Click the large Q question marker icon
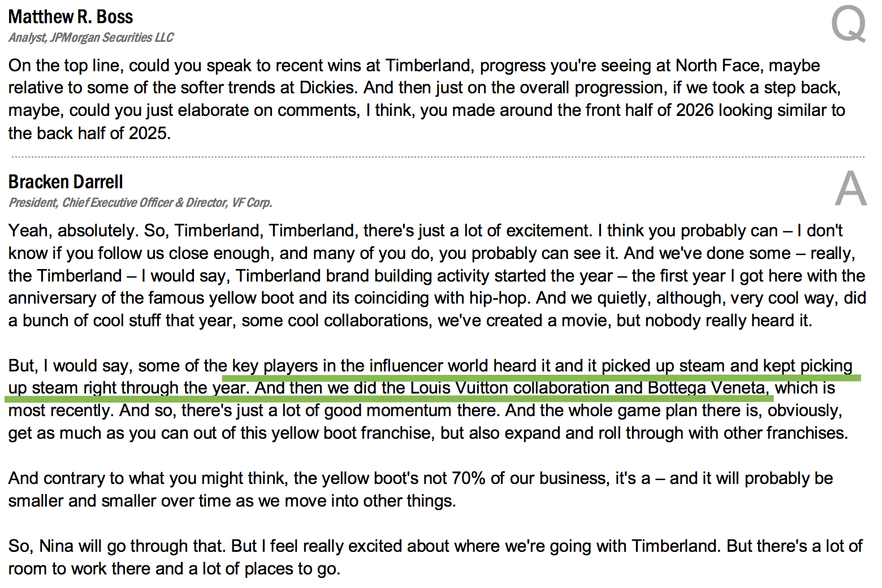This screenshot has height=588, width=882. click(849, 24)
